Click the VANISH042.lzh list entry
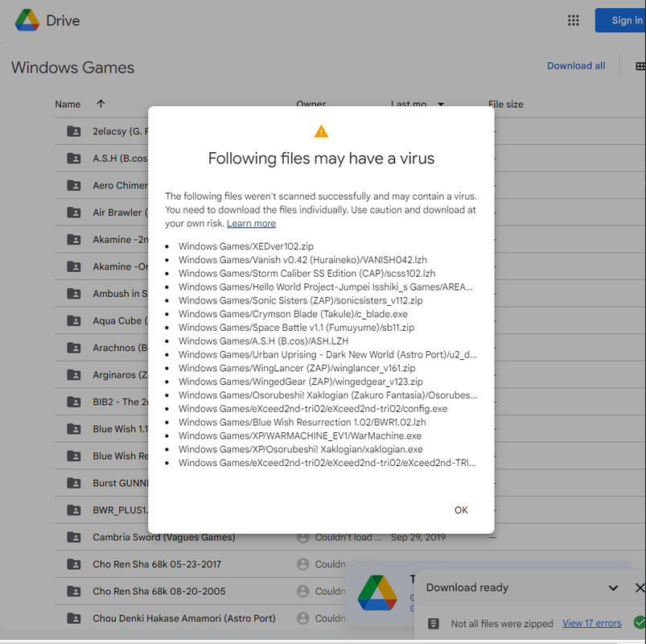The width and height of the screenshot is (646, 644). (x=302, y=260)
